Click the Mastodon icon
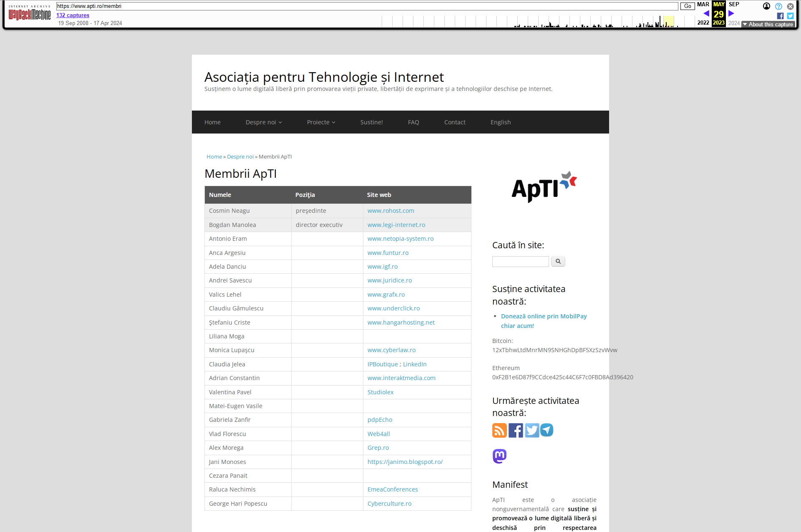Image resolution: width=801 pixels, height=532 pixels. [499, 456]
